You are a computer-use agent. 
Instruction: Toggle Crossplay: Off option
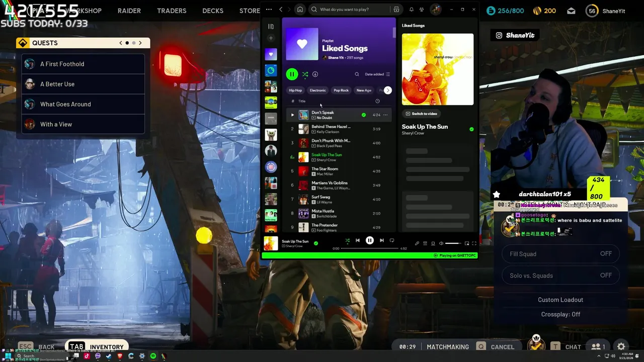click(560, 314)
